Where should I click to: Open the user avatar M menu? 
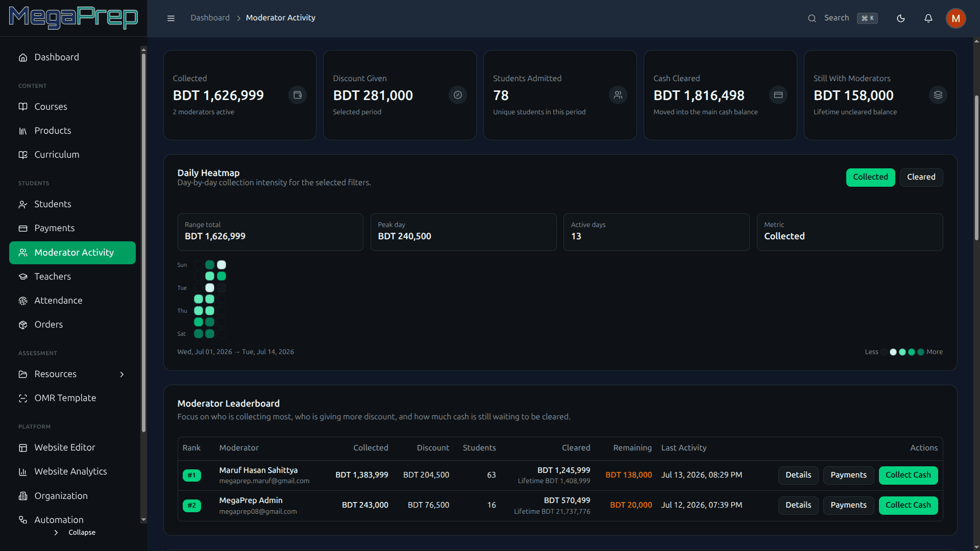955,18
